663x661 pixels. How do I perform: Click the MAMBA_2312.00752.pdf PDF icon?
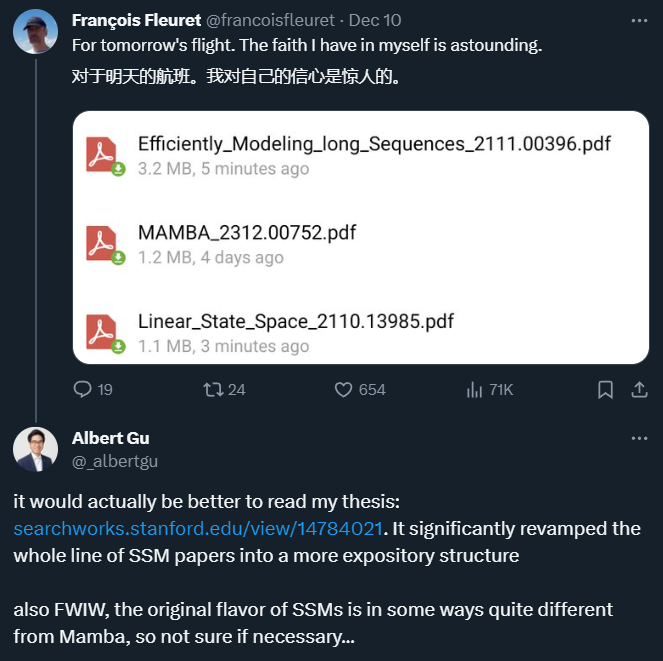click(103, 245)
